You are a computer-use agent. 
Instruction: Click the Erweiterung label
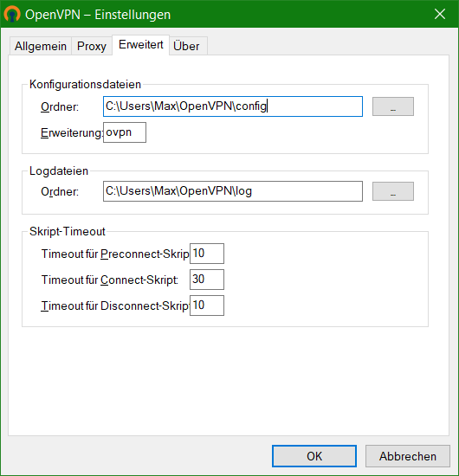click(72, 133)
